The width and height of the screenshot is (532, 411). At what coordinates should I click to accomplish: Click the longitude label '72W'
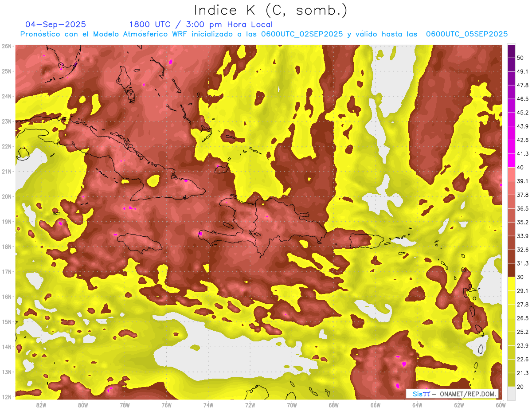[250, 405]
